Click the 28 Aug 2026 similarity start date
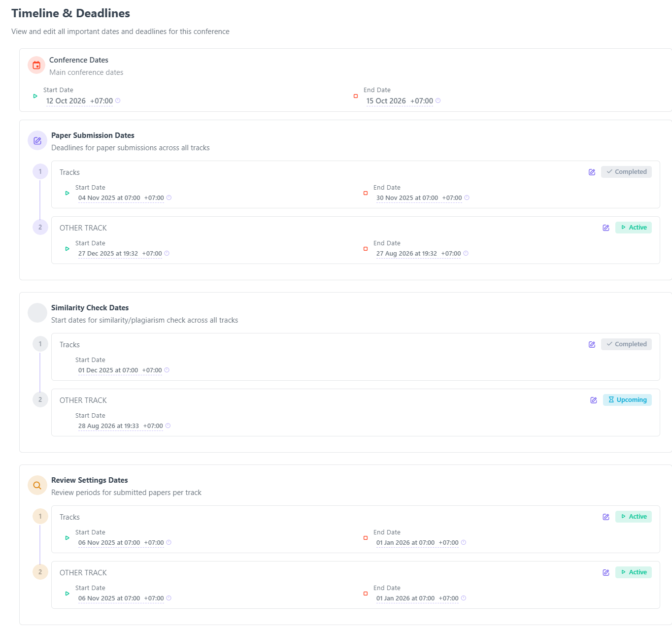The height and width of the screenshot is (628, 672). coord(108,426)
